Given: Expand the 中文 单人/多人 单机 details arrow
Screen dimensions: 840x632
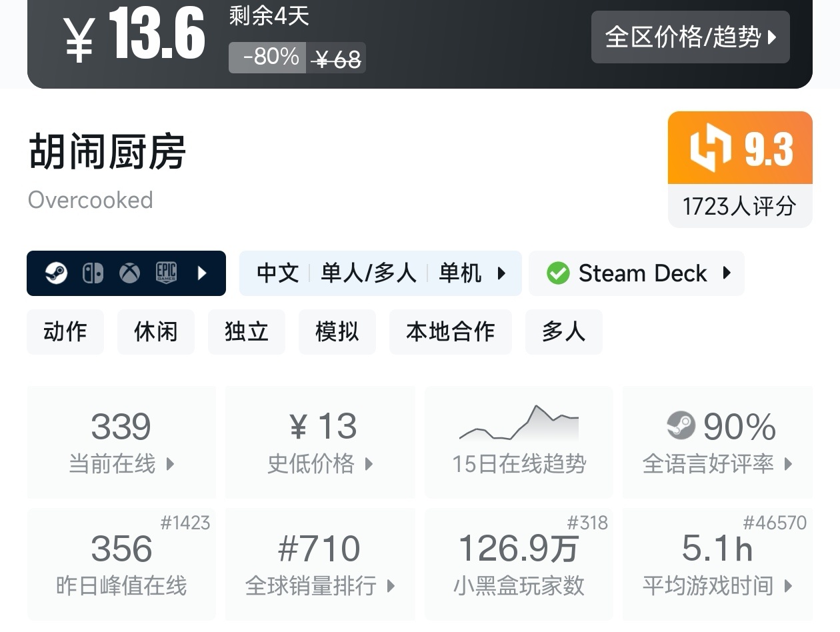Looking at the screenshot, I should [x=501, y=273].
